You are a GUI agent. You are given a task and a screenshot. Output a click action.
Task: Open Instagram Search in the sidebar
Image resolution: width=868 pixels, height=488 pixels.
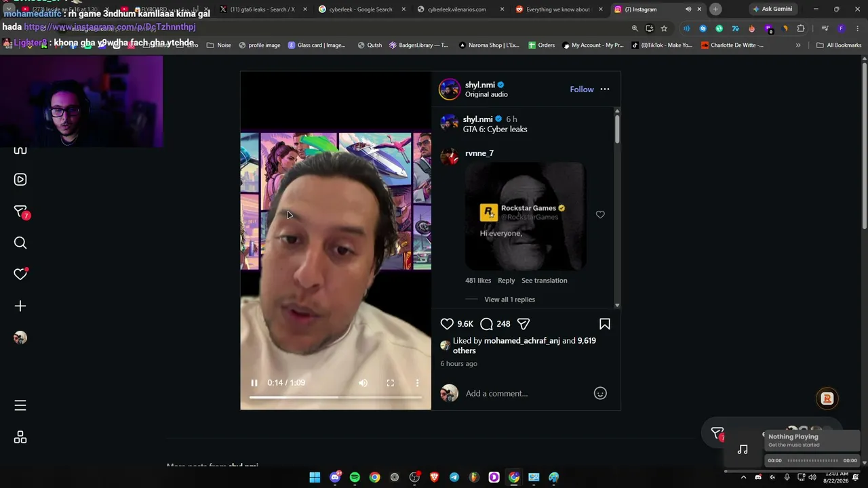20,243
